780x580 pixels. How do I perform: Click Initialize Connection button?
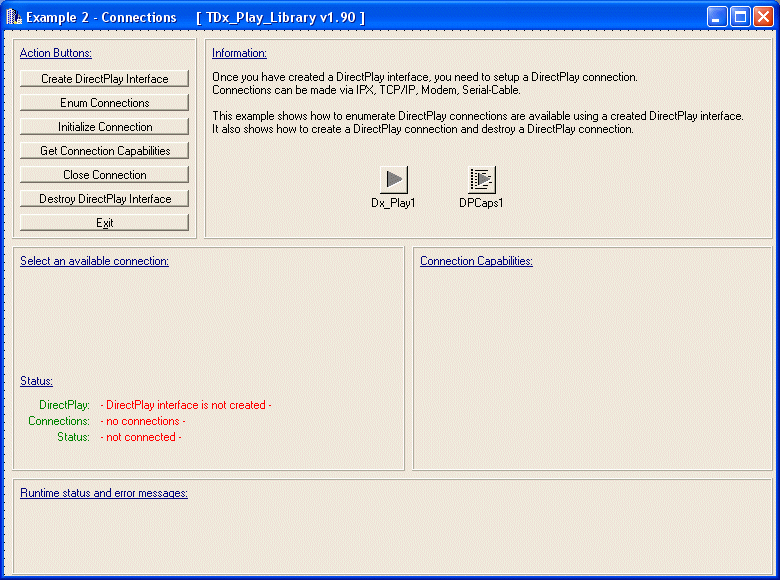click(x=104, y=126)
